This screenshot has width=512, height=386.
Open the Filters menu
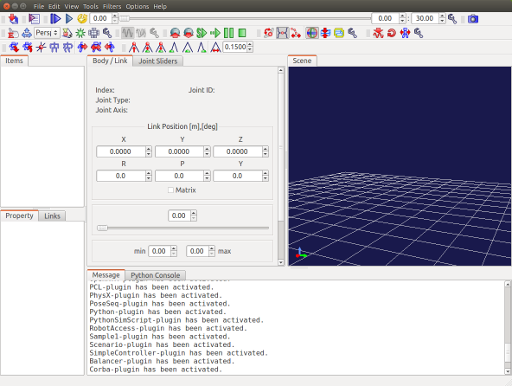[112, 6]
